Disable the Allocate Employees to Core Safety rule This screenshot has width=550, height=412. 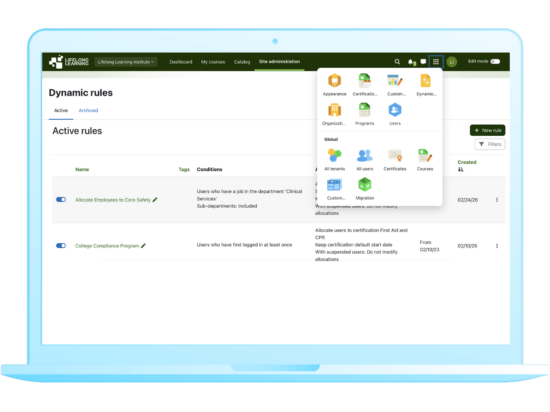[61, 200]
